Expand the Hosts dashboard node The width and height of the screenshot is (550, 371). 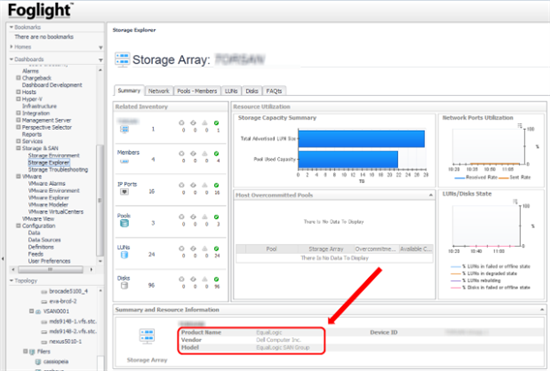18,92
